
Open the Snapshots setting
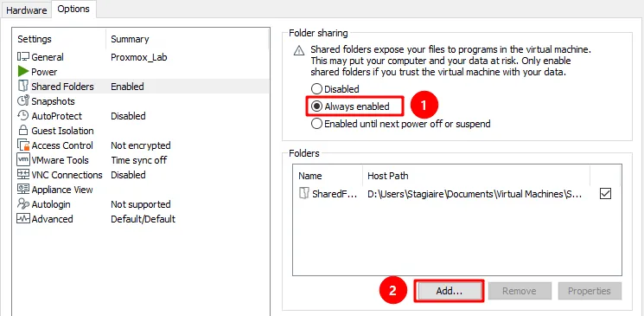click(x=53, y=101)
